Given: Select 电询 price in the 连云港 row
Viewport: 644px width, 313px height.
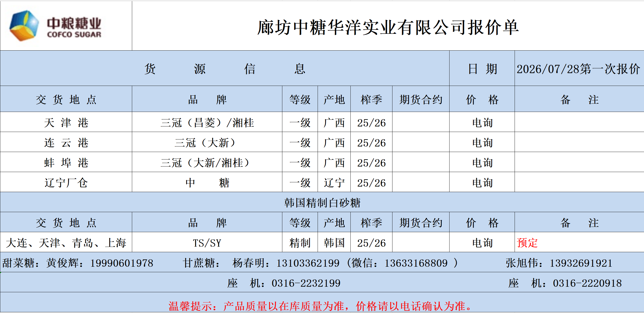Looking at the screenshot, I should coord(482,142).
